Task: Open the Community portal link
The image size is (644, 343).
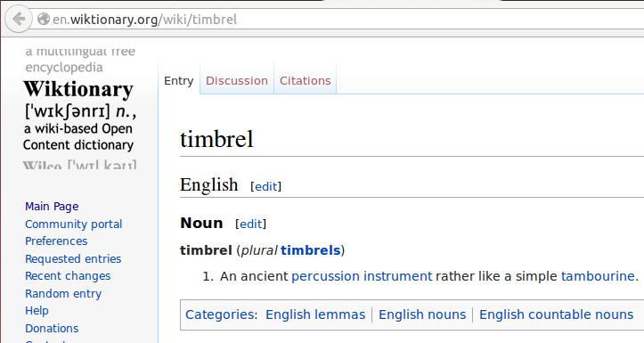Action: (74, 224)
